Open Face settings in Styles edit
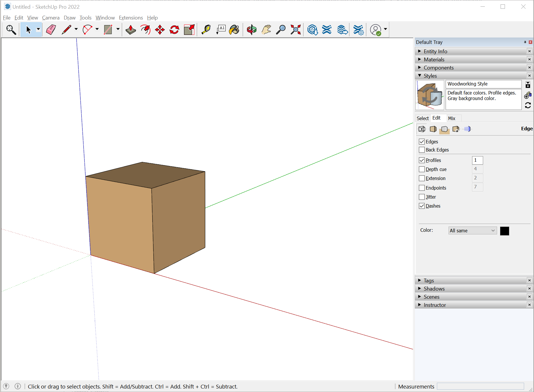 pyautogui.click(x=433, y=129)
